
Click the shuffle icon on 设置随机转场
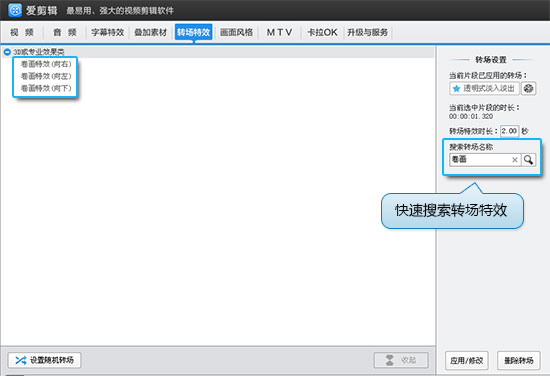pos(21,360)
